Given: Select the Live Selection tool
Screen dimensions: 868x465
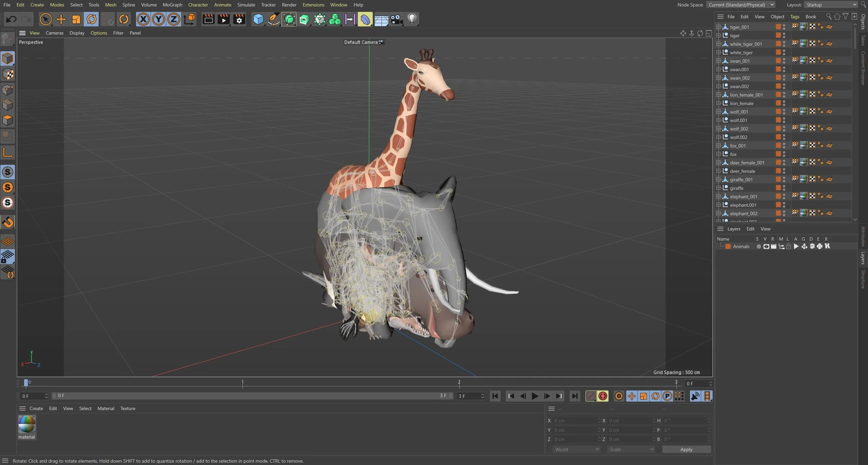Looking at the screenshot, I should click(x=45, y=19).
